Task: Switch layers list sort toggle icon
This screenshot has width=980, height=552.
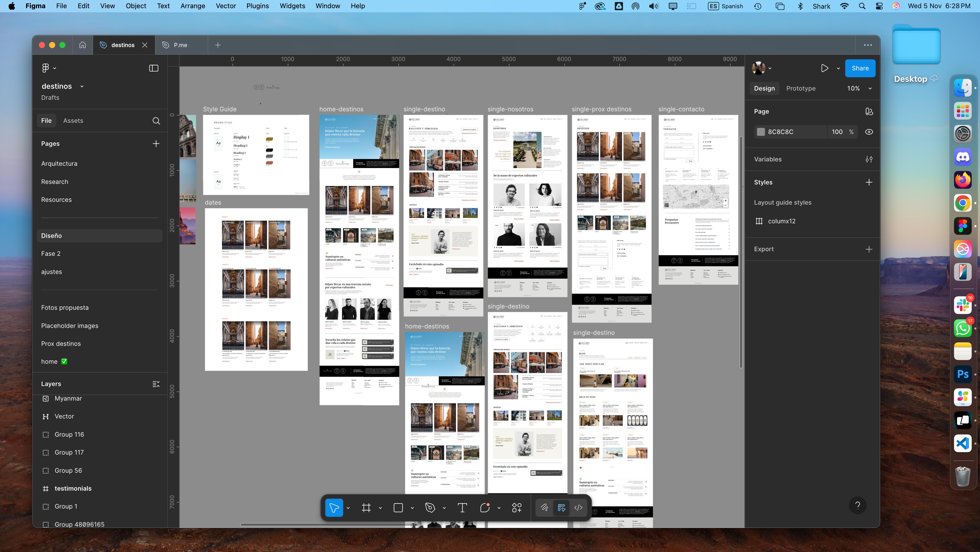Action: [156, 383]
